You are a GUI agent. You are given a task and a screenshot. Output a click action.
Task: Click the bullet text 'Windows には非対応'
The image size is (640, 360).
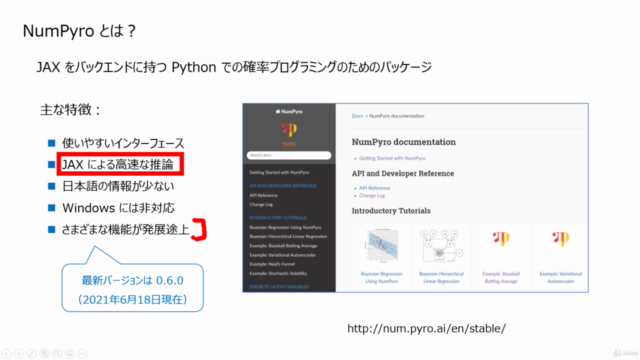pyautogui.click(x=118, y=208)
